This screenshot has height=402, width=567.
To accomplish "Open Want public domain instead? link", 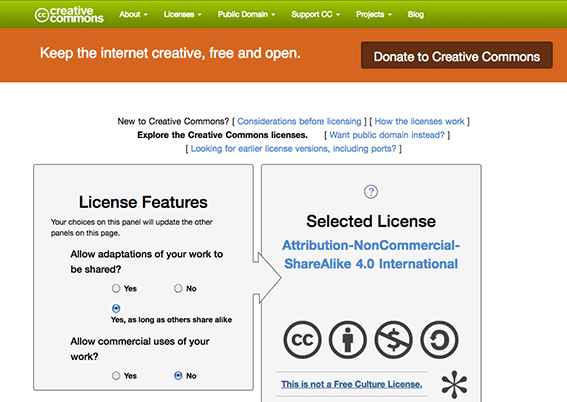I will click(x=387, y=135).
